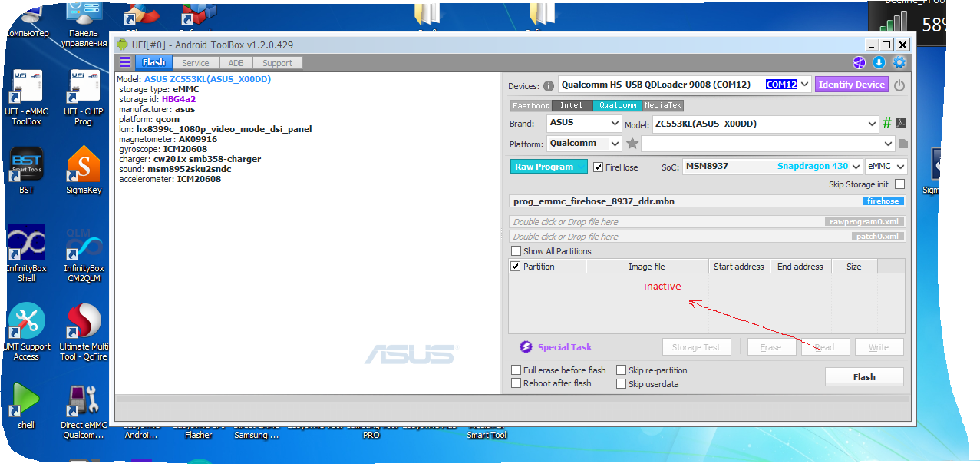Open Ultimate Multi Tool - QcFire icon
The width and height of the screenshot is (980, 464).
point(84,332)
